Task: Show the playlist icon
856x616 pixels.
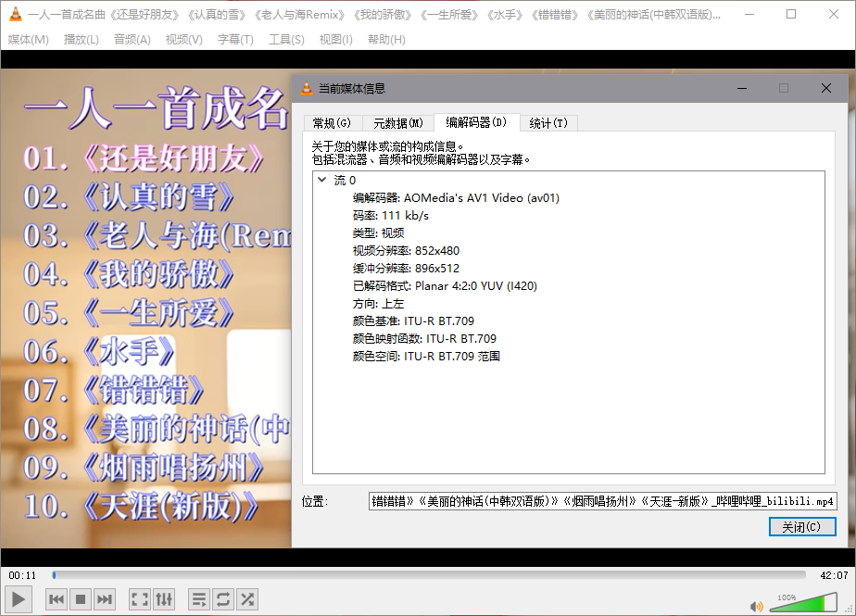Action: click(x=199, y=599)
